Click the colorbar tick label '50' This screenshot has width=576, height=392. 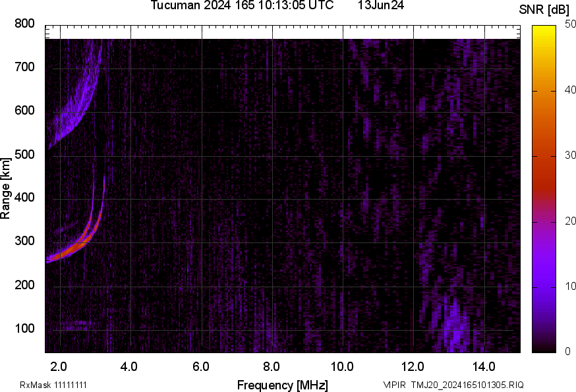[571, 24]
